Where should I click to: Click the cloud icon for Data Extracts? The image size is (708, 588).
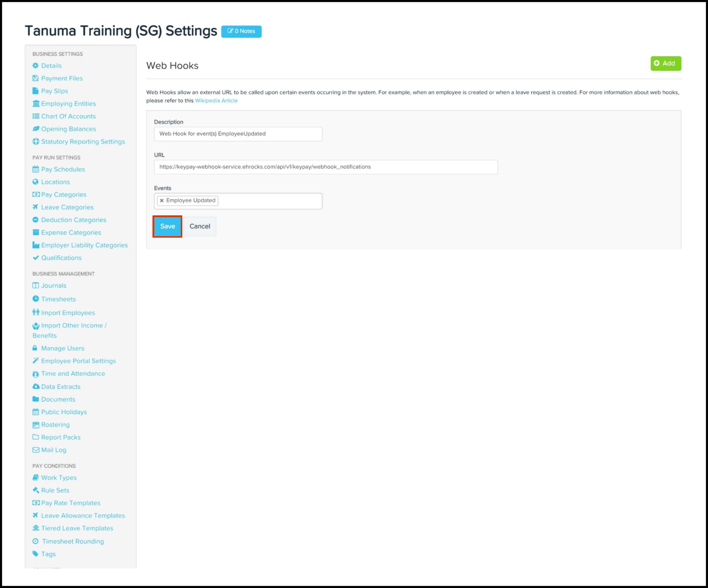pos(36,386)
